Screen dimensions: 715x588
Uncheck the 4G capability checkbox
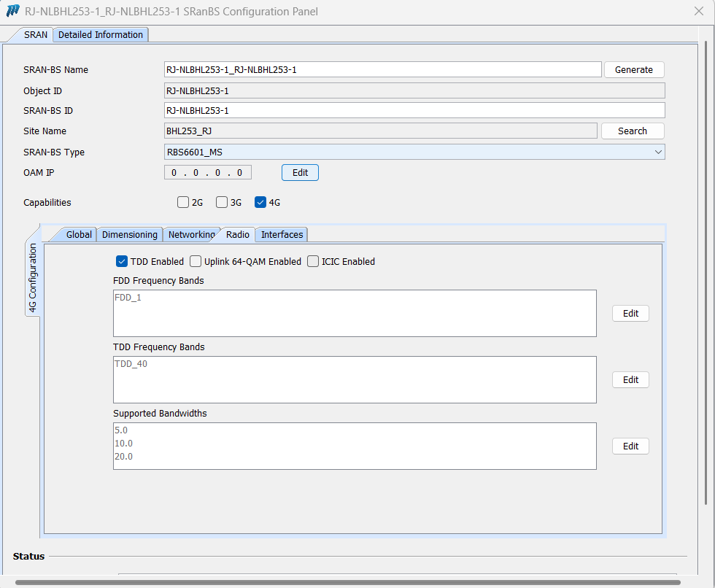coord(260,202)
